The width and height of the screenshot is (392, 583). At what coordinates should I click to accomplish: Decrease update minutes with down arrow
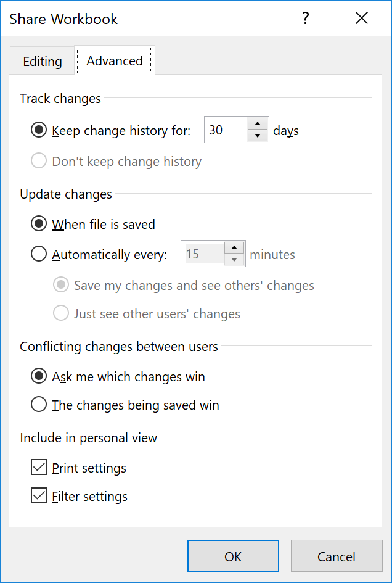(x=234, y=260)
